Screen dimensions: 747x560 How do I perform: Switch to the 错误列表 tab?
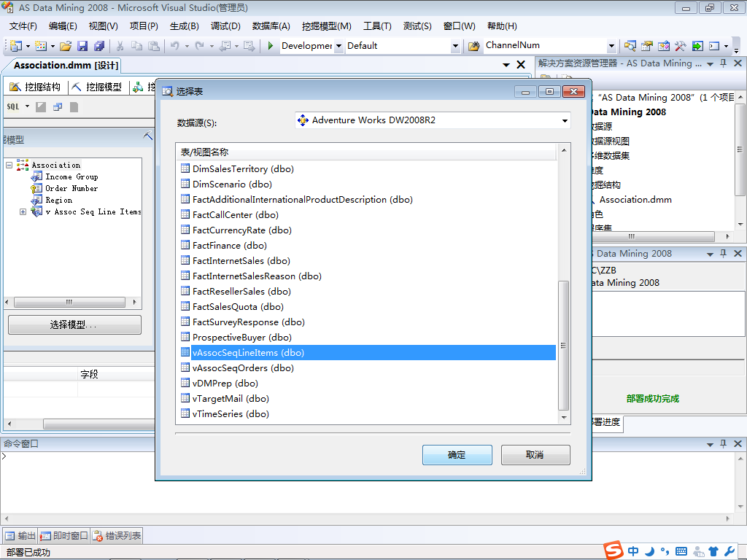[117, 536]
